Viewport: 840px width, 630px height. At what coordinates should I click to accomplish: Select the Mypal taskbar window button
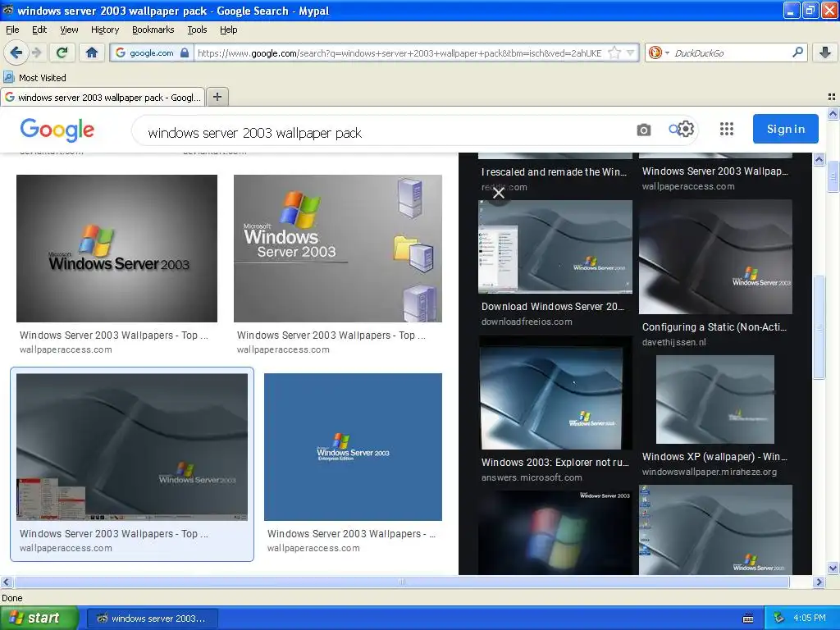[152, 619]
